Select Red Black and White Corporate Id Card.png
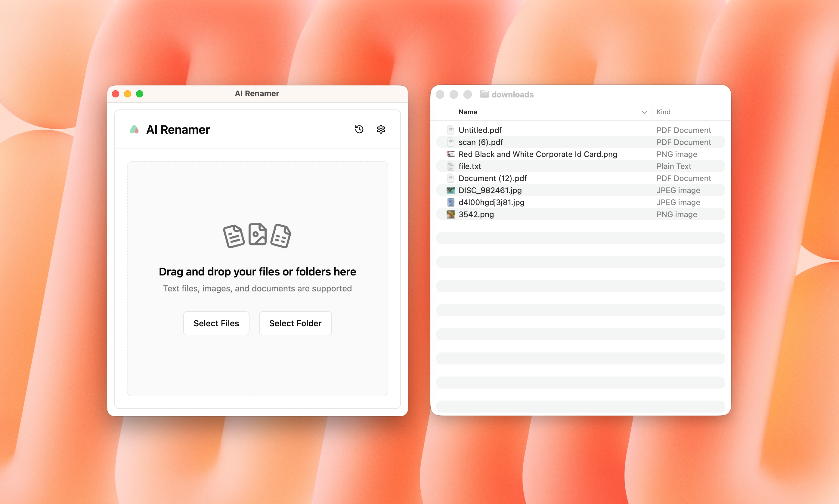The height and width of the screenshot is (504, 839). pos(537,154)
